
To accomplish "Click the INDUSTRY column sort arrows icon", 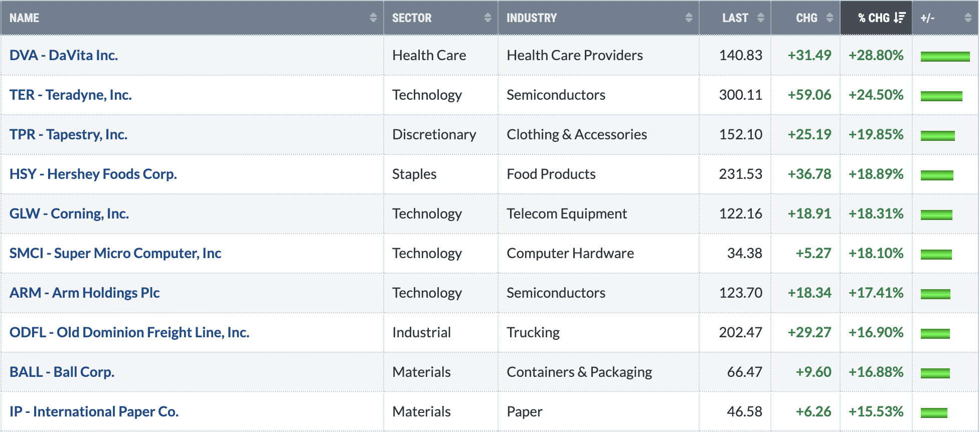I will 689,18.
